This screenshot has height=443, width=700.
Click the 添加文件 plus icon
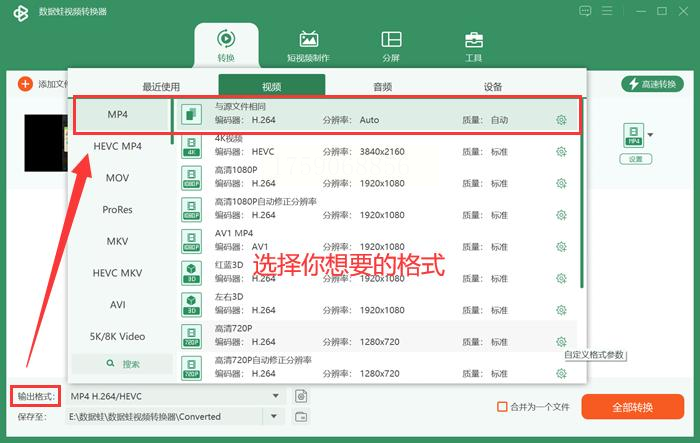point(25,84)
